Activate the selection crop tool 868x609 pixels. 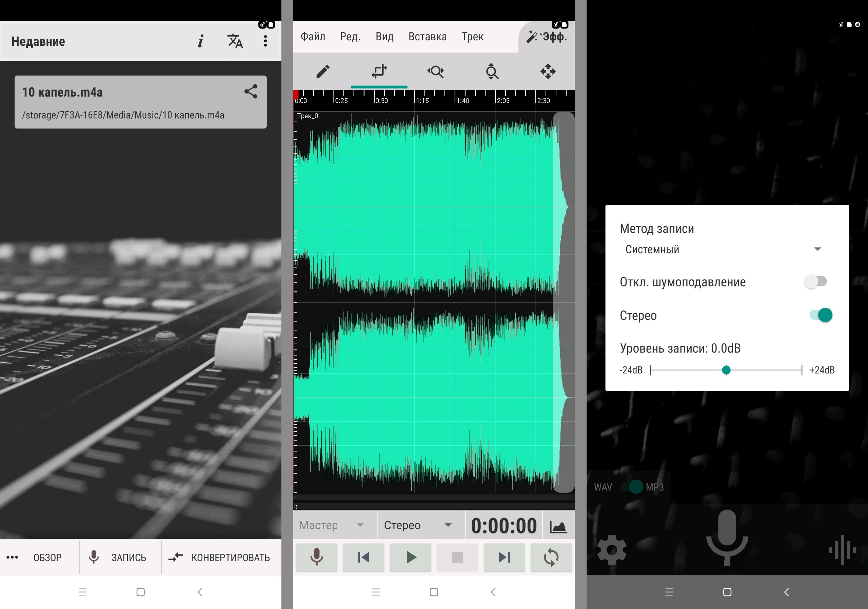pyautogui.click(x=379, y=72)
